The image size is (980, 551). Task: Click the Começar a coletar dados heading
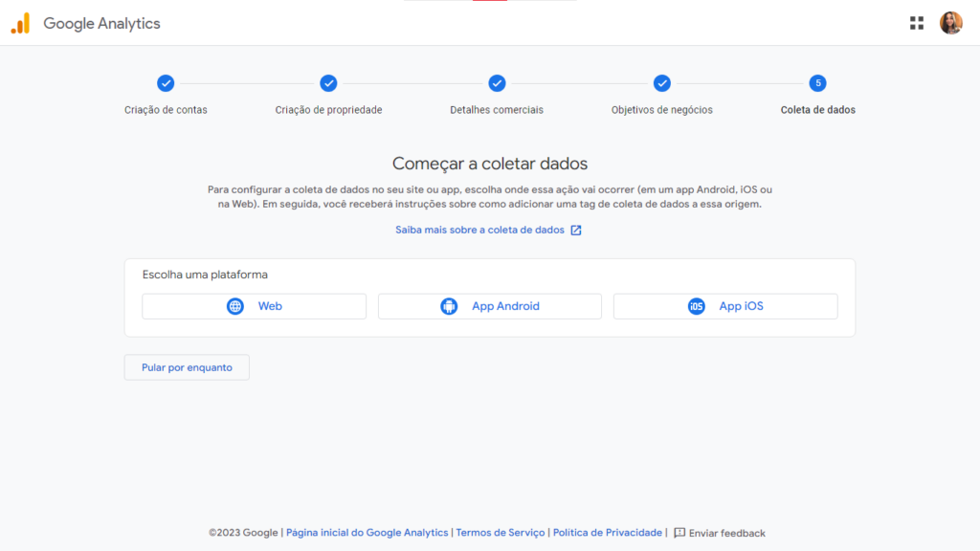click(490, 164)
